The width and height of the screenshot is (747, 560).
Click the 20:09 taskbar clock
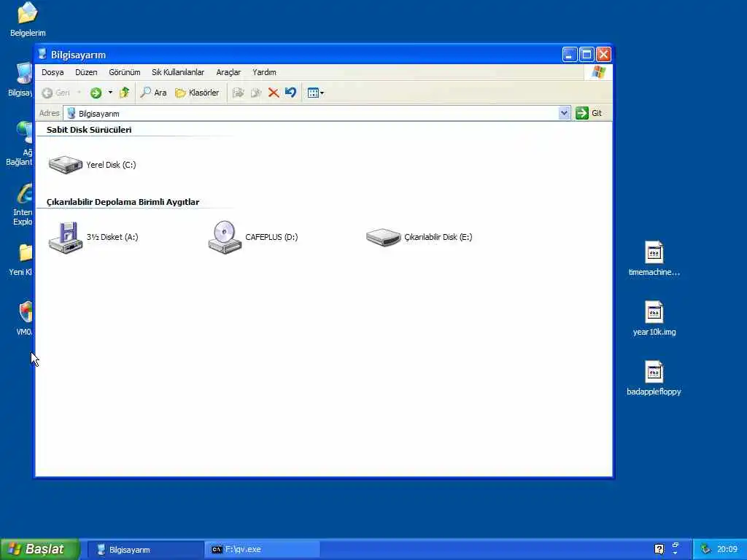pos(727,549)
